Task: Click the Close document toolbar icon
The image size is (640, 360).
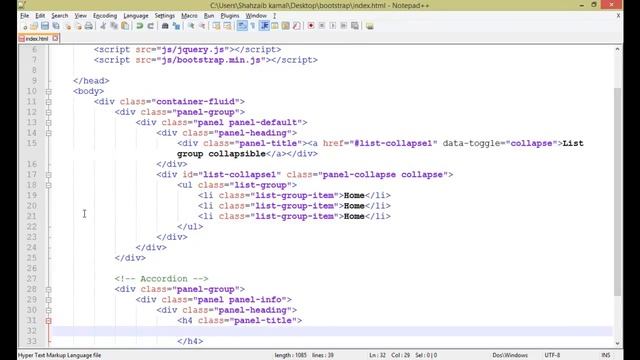Action: click(67, 26)
